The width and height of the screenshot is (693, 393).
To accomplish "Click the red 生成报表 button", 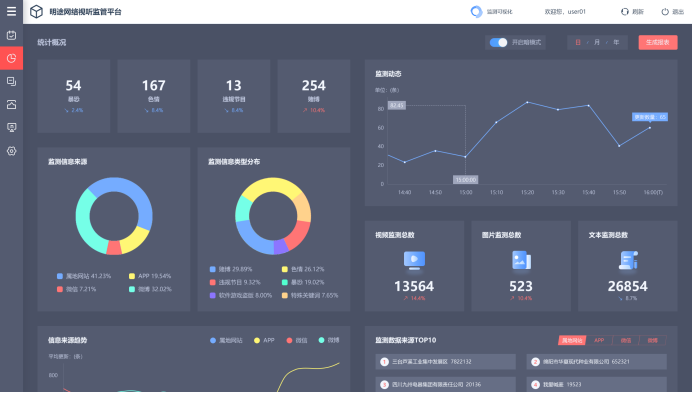I will 658,42.
